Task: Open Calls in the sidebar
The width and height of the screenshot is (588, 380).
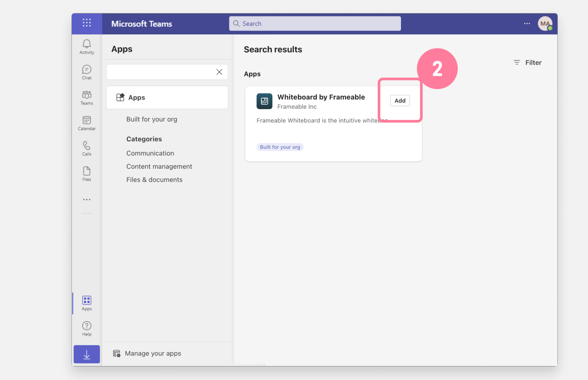Action: tap(87, 148)
